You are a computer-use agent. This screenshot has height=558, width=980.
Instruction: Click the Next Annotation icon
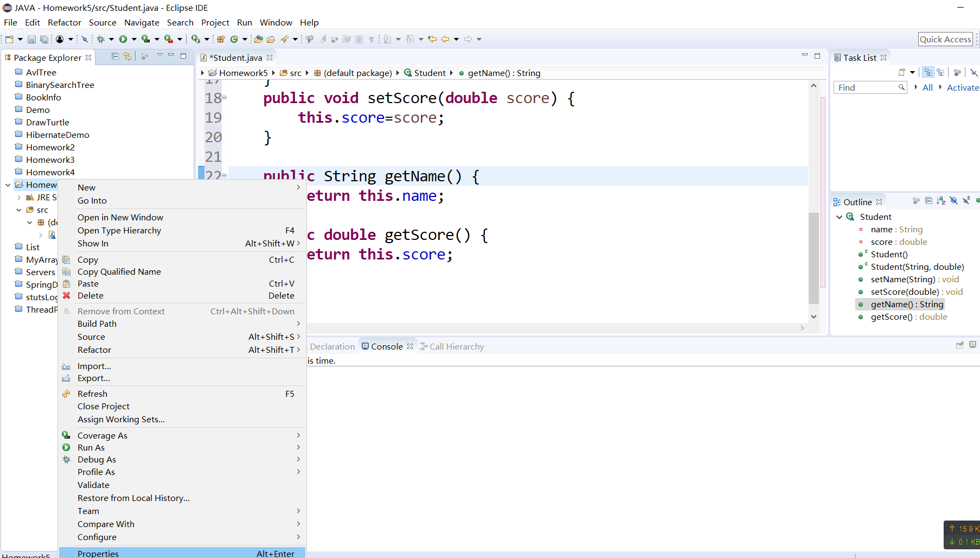[x=387, y=39]
